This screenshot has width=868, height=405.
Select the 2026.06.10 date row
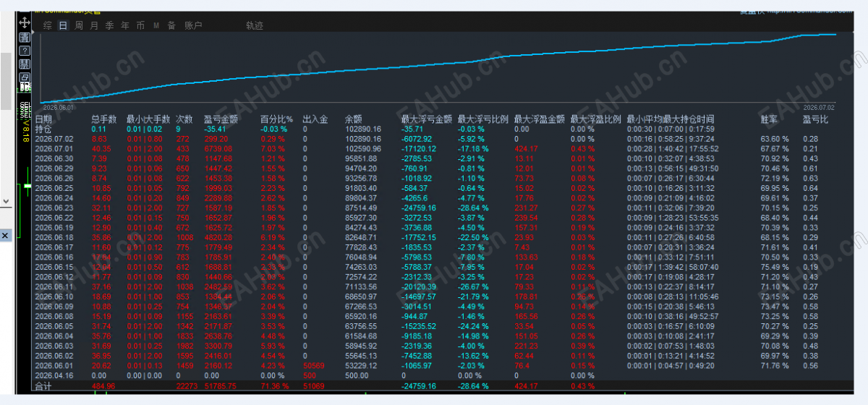54,297
